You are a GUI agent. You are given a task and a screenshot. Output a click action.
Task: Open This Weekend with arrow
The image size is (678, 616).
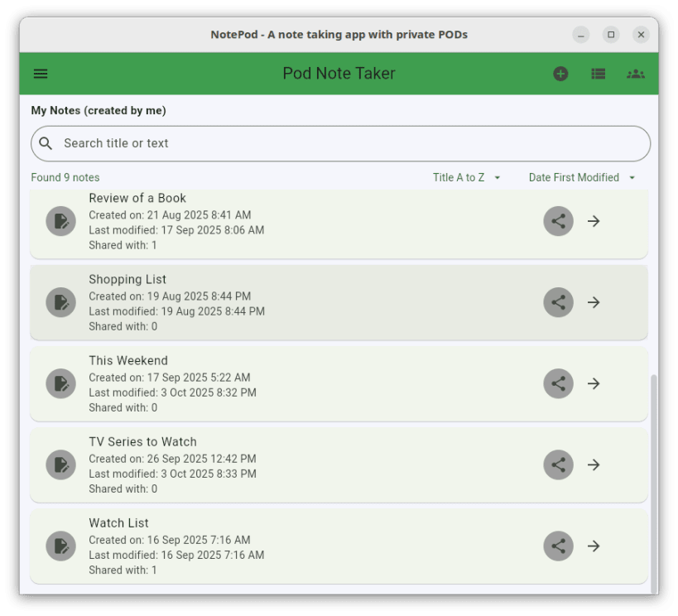(x=594, y=383)
